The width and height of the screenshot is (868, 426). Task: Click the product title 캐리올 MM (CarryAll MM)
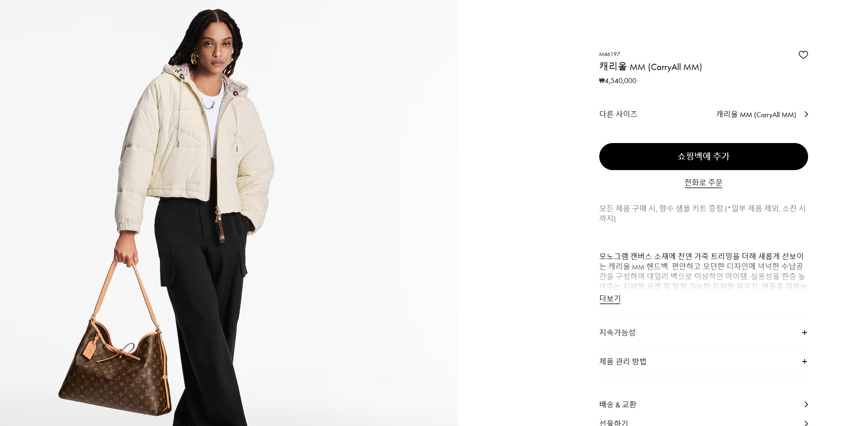[x=650, y=66]
